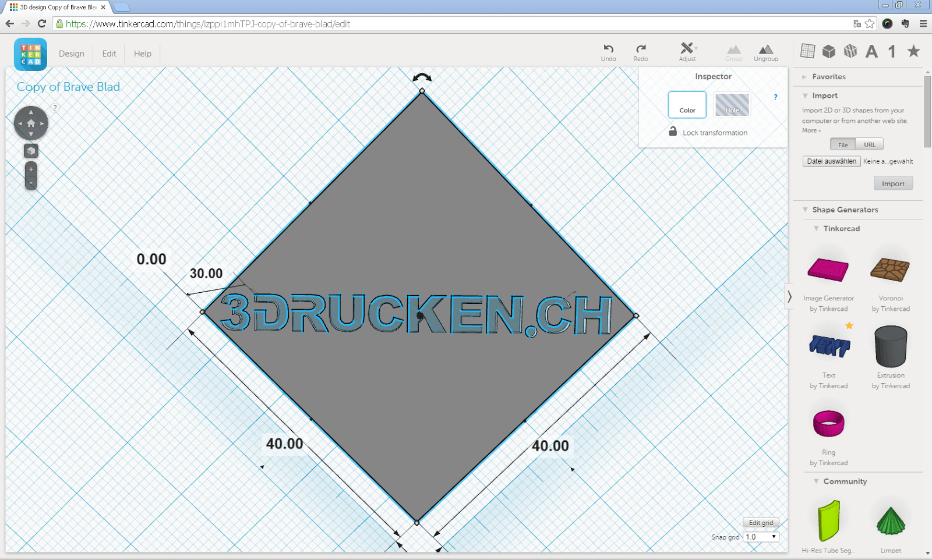The height and width of the screenshot is (560, 932).
Task: Open the Numbers shapes category icon
Action: coord(891,51)
